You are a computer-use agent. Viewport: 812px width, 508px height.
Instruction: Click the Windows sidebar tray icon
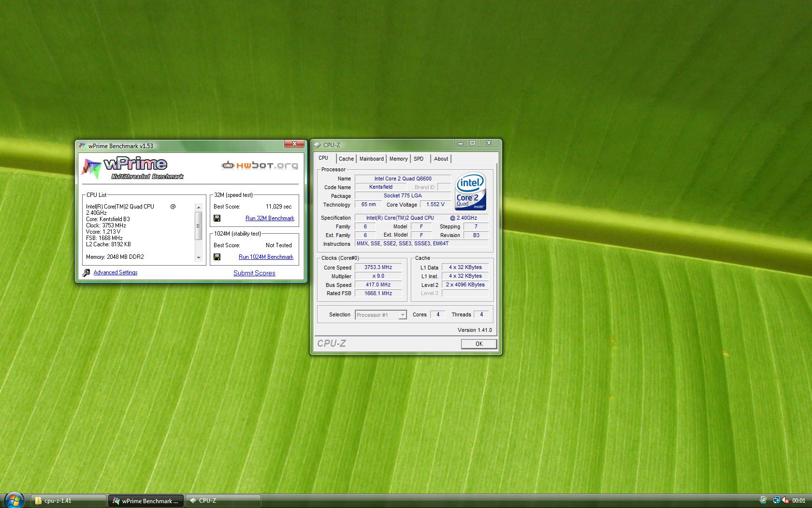[763, 500]
